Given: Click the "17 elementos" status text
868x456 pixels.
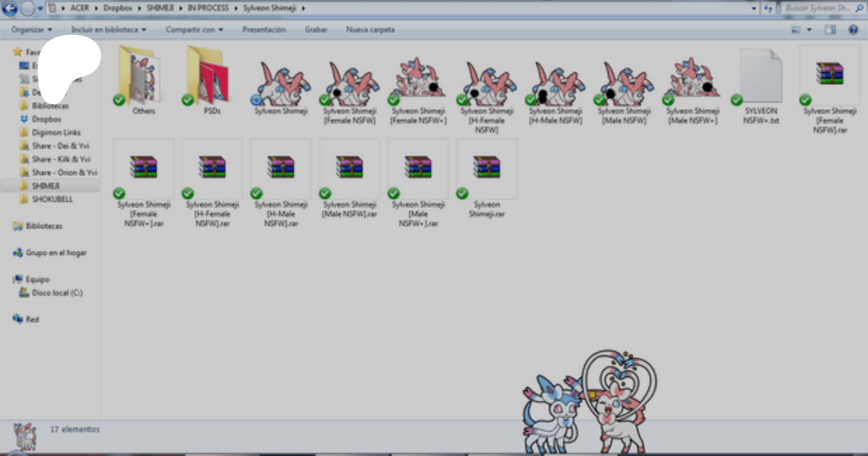Looking at the screenshot, I should click(x=75, y=429).
